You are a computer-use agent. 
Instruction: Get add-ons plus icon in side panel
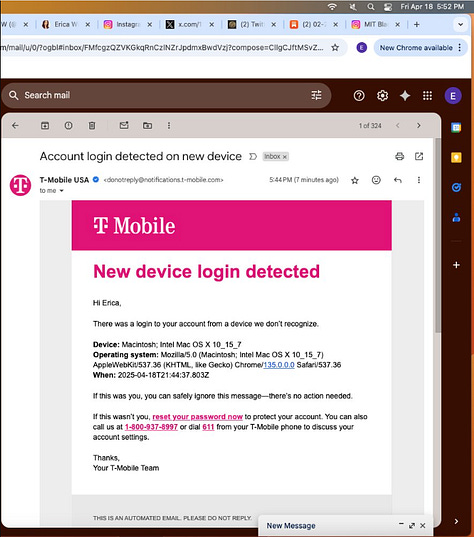456,265
